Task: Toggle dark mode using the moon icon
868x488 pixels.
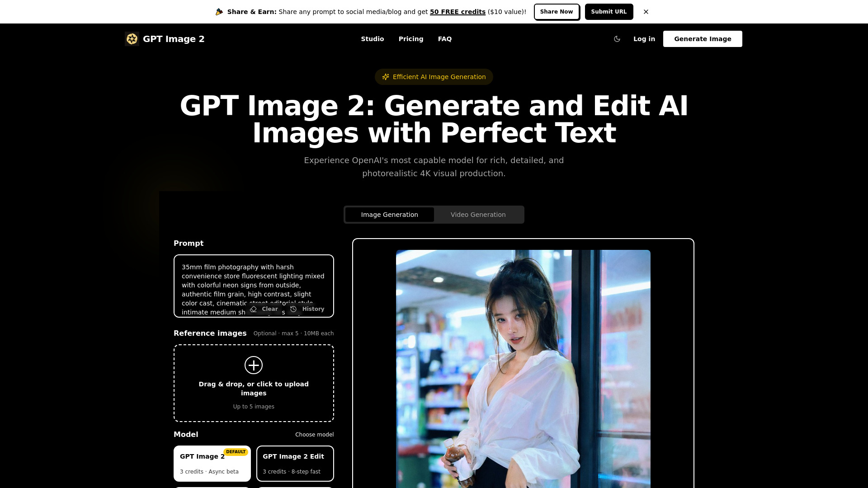Action: (617, 39)
